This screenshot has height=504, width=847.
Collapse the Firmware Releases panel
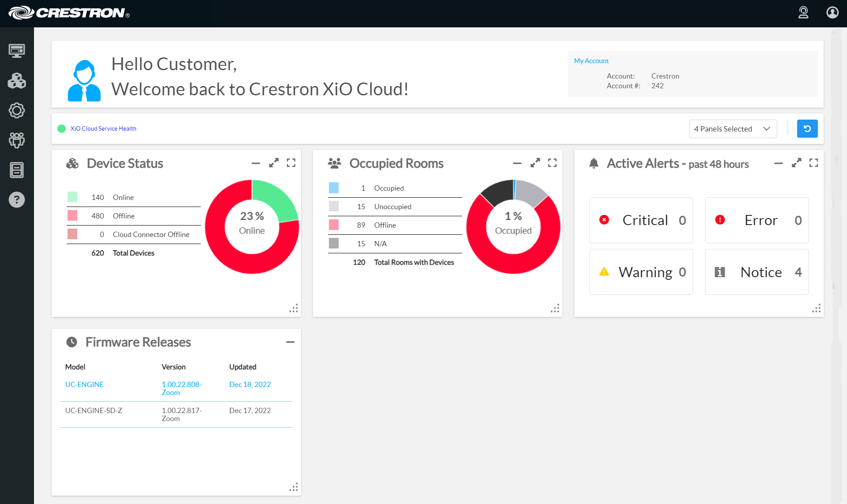coord(290,342)
